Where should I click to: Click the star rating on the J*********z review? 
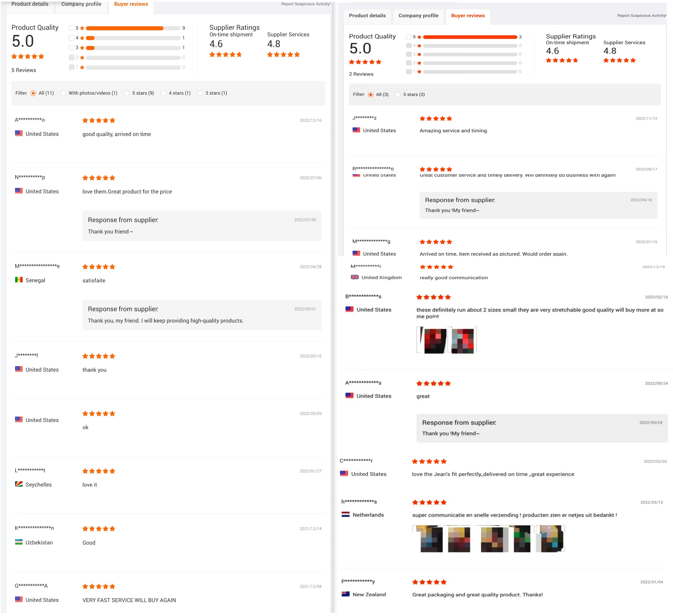pyautogui.click(x=436, y=119)
